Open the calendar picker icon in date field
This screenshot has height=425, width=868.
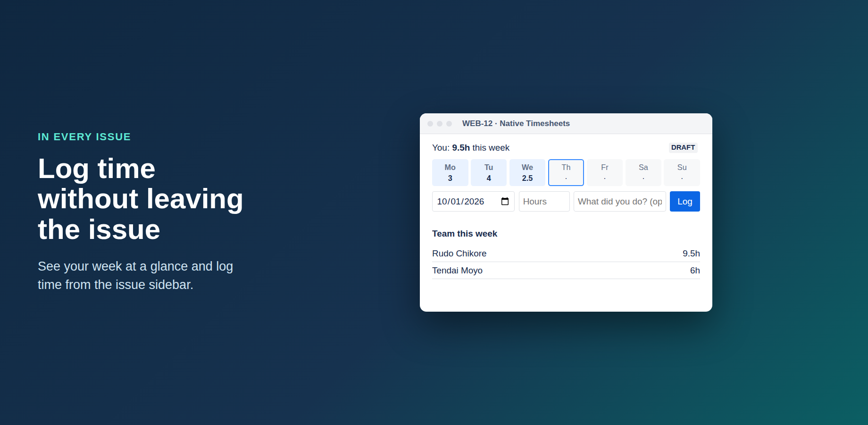505,202
